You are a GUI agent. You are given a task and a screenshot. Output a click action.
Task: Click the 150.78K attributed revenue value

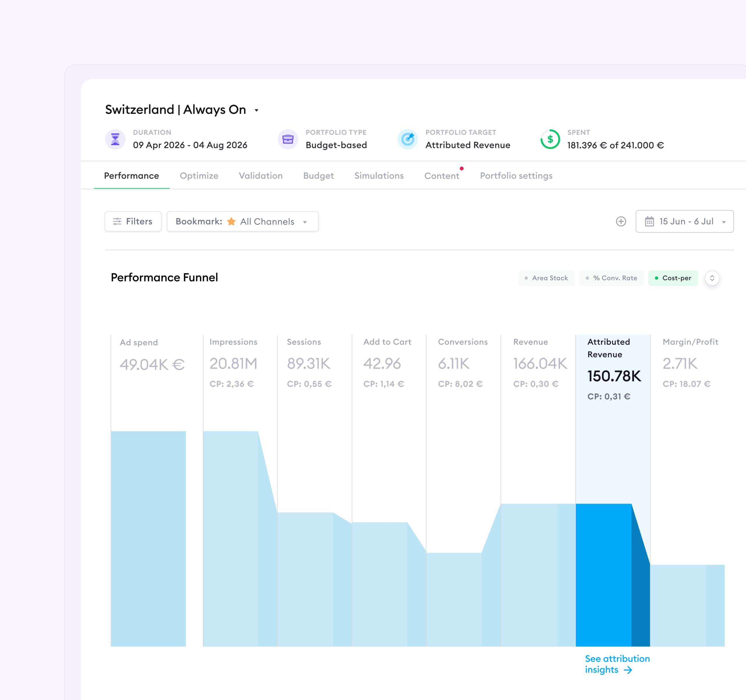click(x=614, y=376)
